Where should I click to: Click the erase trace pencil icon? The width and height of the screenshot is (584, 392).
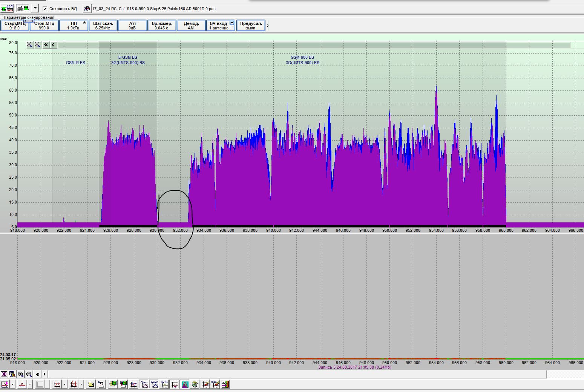click(205, 384)
